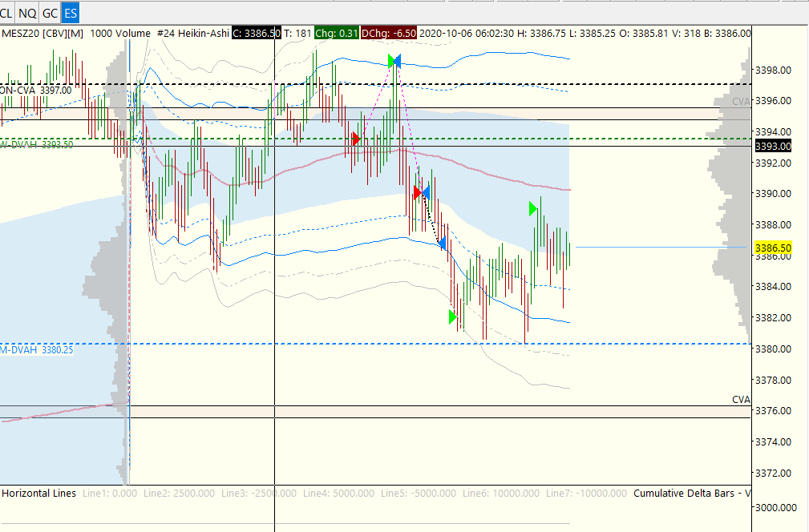Switch to the NQ chart tab
The width and height of the screenshot is (809, 532).
pos(27,13)
